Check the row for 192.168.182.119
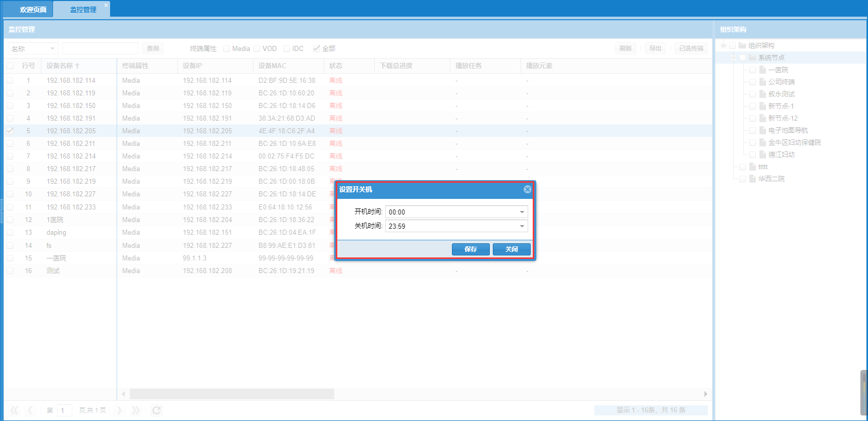 point(10,93)
